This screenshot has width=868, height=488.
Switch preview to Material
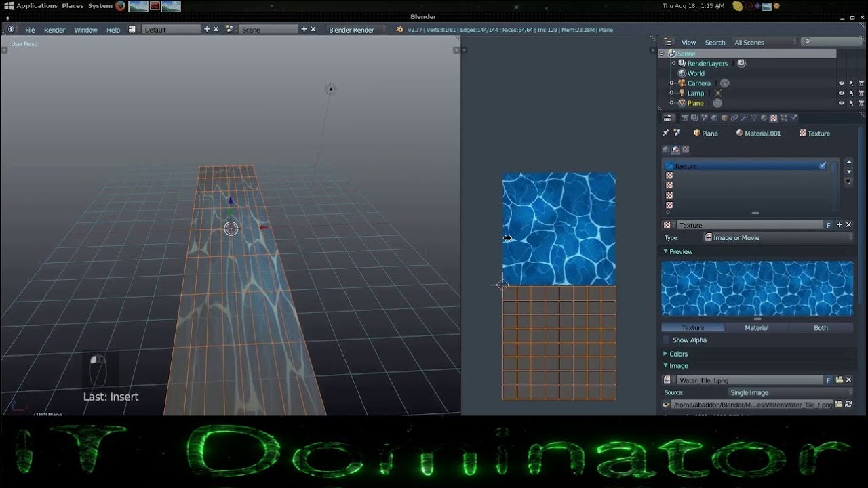(x=756, y=328)
